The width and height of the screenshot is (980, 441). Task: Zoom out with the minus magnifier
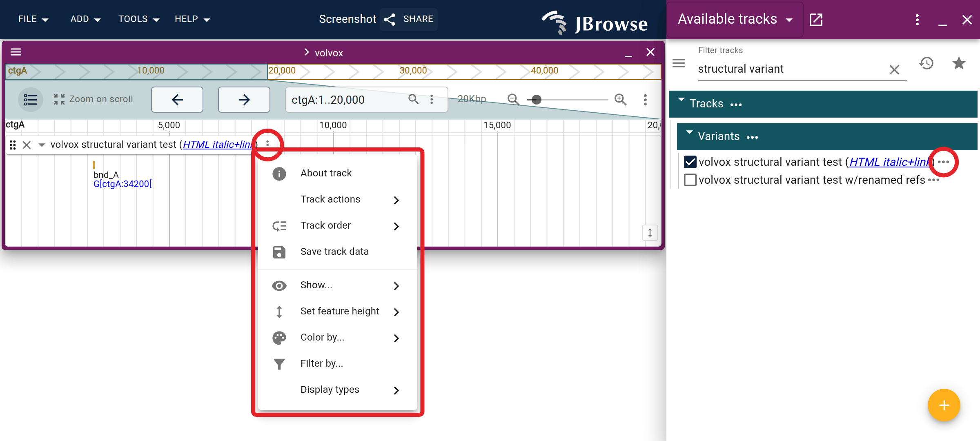pyautogui.click(x=513, y=99)
